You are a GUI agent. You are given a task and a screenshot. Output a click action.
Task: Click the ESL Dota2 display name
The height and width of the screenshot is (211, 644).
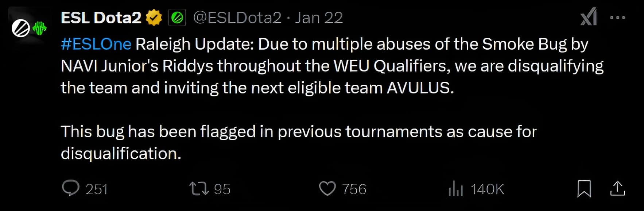pos(101,18)
